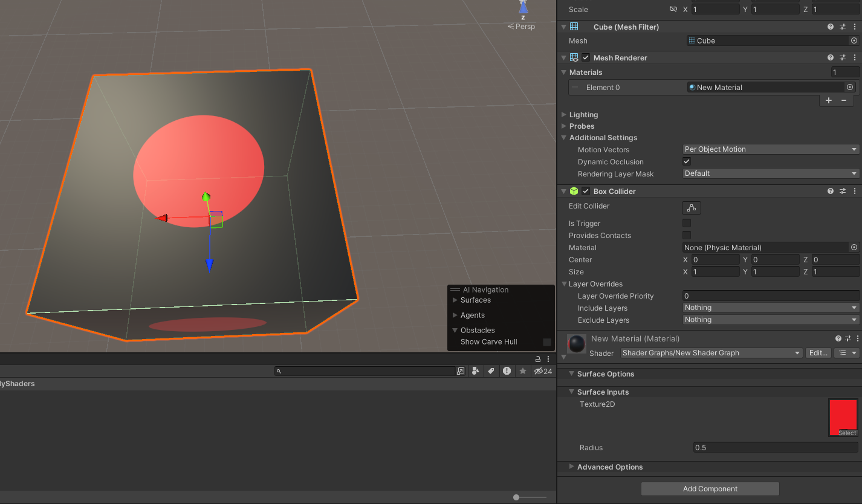The width and height of the screenshot is (862, 504).
Task: Toggle Scale constrained proportions link icon
Action: coord(673,10)
